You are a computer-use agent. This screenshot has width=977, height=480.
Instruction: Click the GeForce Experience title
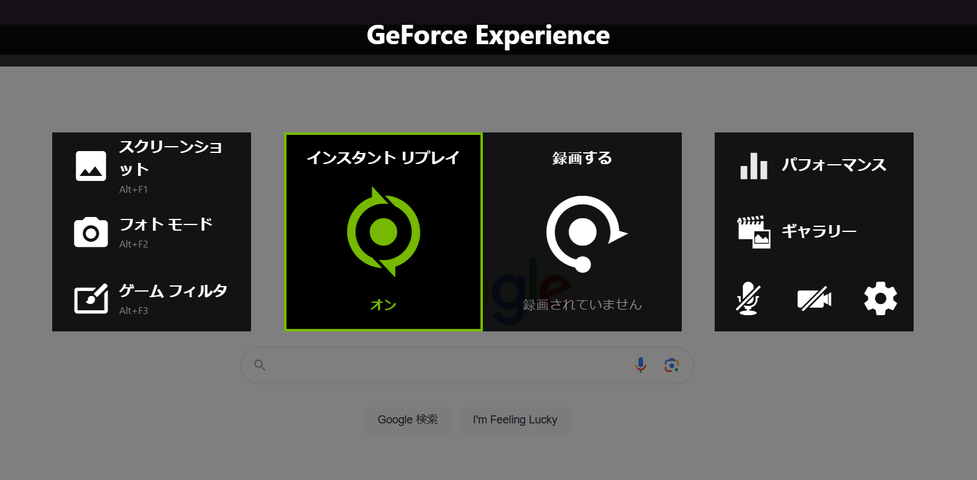(x=488, y=36)
